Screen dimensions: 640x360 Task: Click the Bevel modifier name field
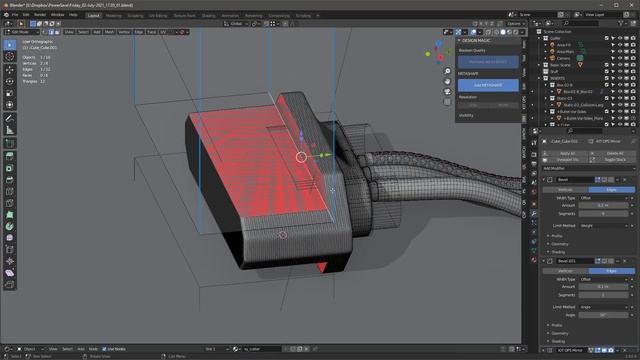point(575,180)
